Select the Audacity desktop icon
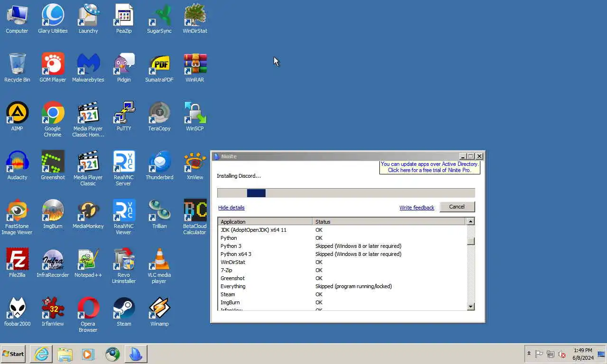607x364 pixels. [x=17, y=165]
